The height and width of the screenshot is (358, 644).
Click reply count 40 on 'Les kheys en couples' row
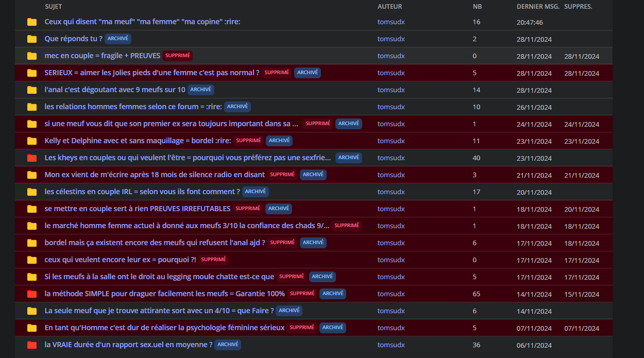pos(477,158)
